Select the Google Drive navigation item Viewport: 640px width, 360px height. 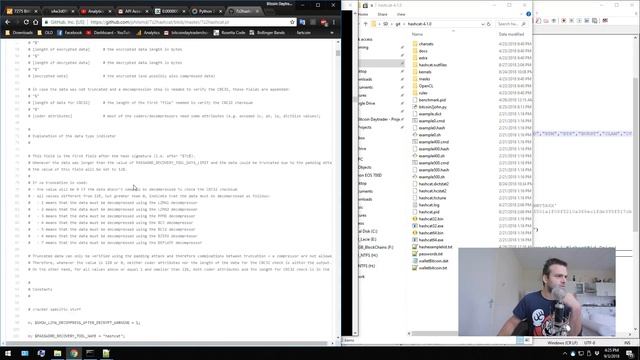pyautogui.click(x=367, y=103)
